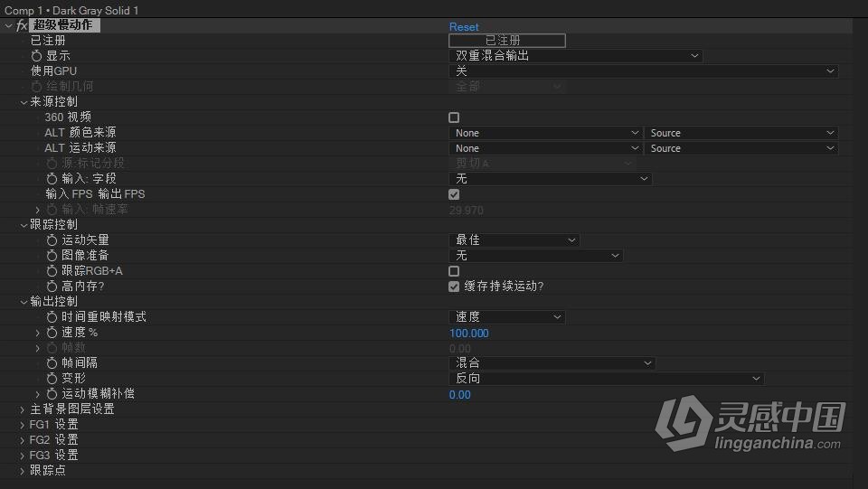
Task: Open the ALT 运动来源 Source dropdown
Action: [741, 148]
